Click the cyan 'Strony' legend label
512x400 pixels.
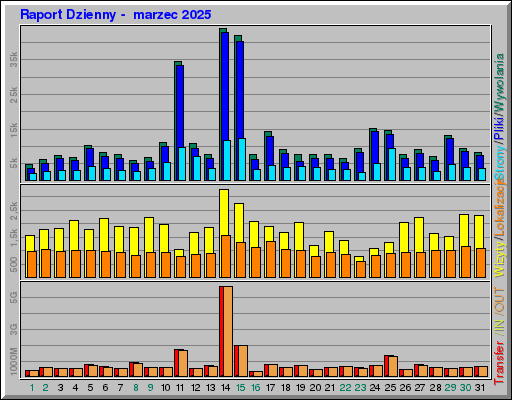pos(499,162)
